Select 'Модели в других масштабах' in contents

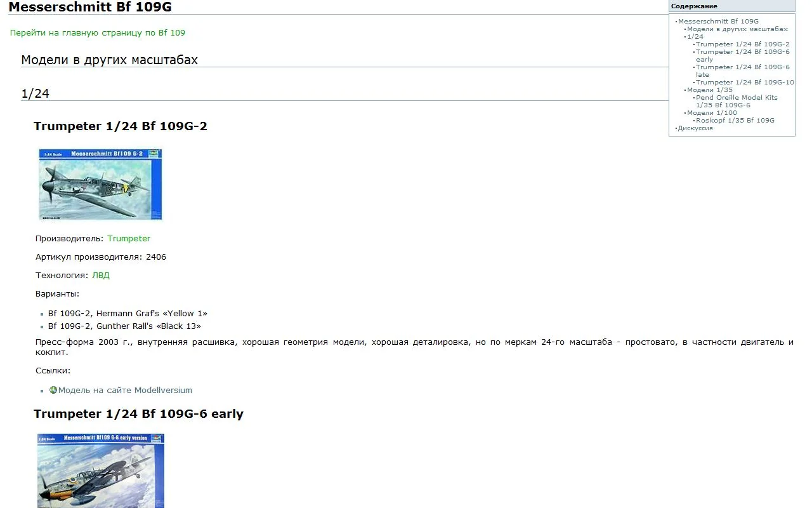[737, 29]
